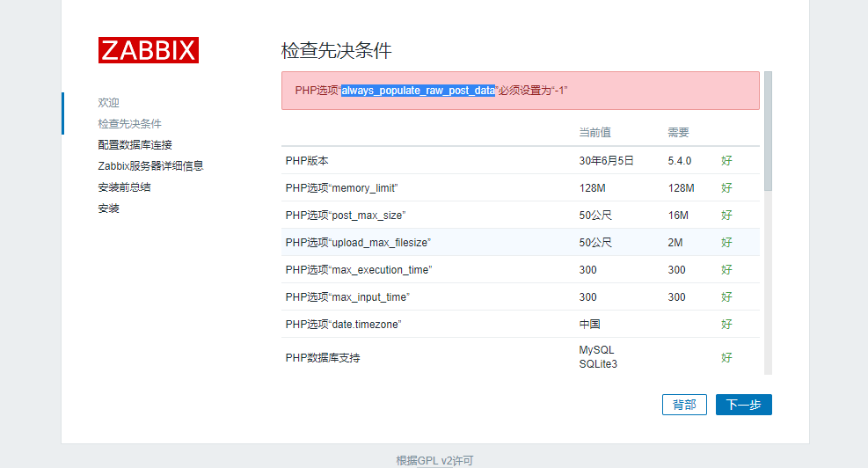Click the prerequisites list scrollbar thumb

point(768,131)
